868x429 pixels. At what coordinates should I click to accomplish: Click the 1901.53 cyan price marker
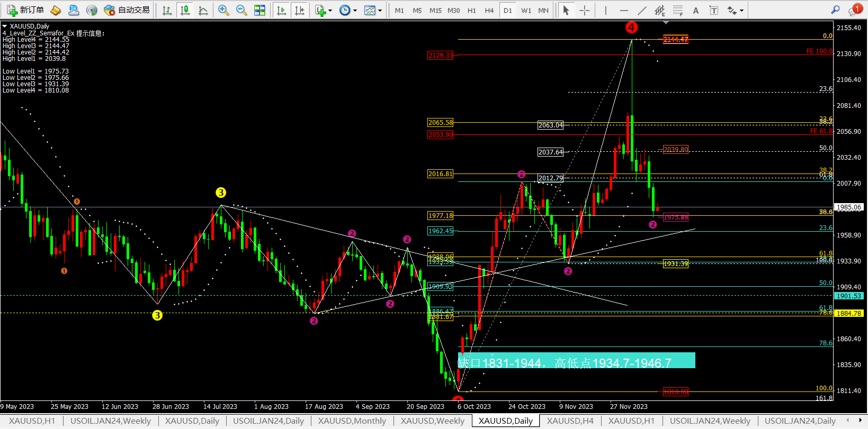(849, 296)
